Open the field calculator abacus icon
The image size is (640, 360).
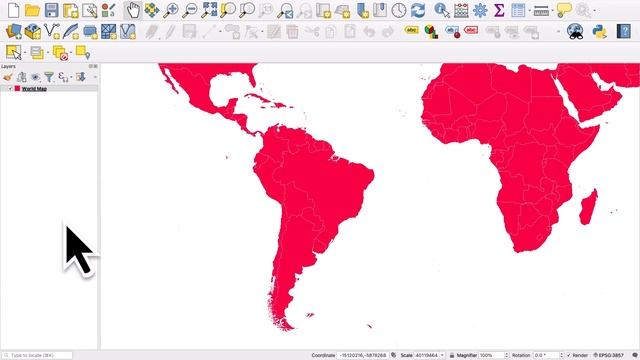coord(461,11)
